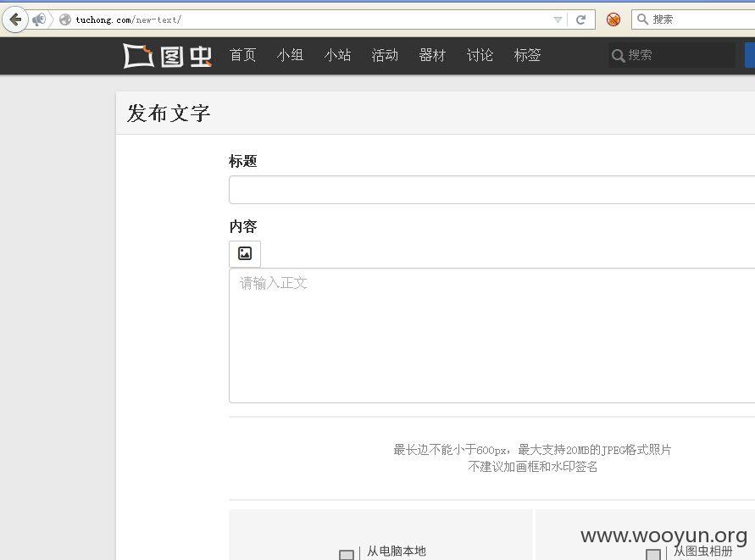
Task: Click the globe site identity icon
Action: coord(65,19)
